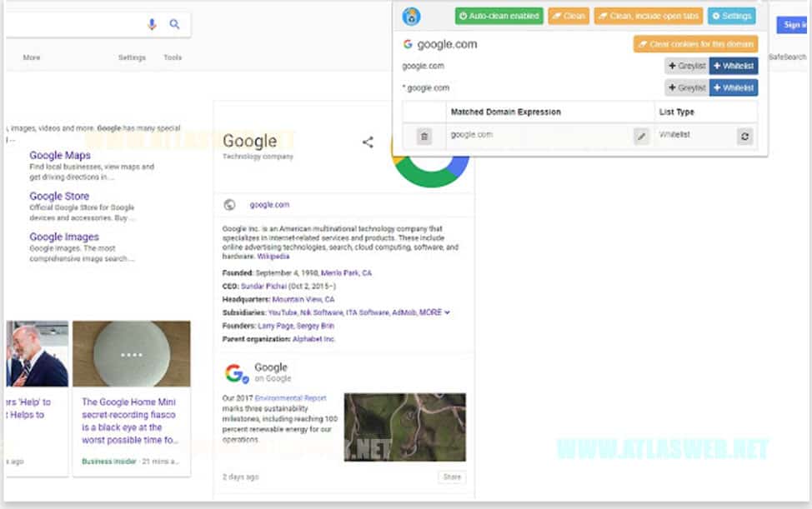812x509 pixels.
Task: Click the trash icon in google.com row
Action: (424, 137)
